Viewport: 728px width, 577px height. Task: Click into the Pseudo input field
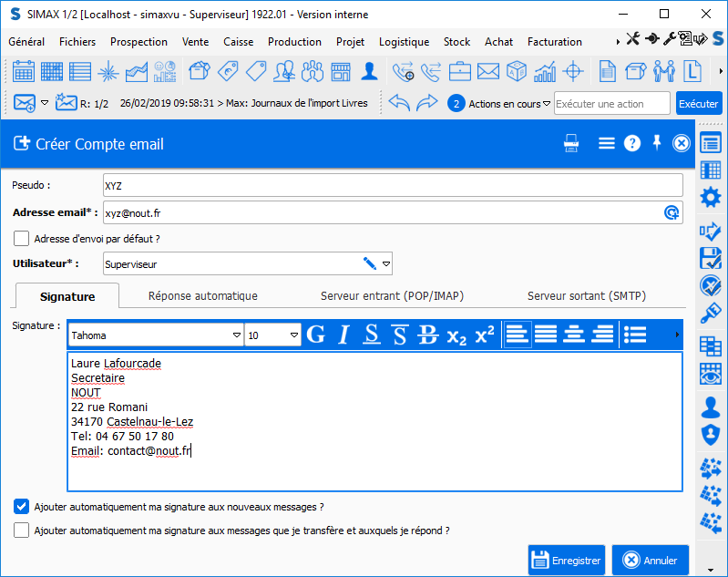(392, 186)
